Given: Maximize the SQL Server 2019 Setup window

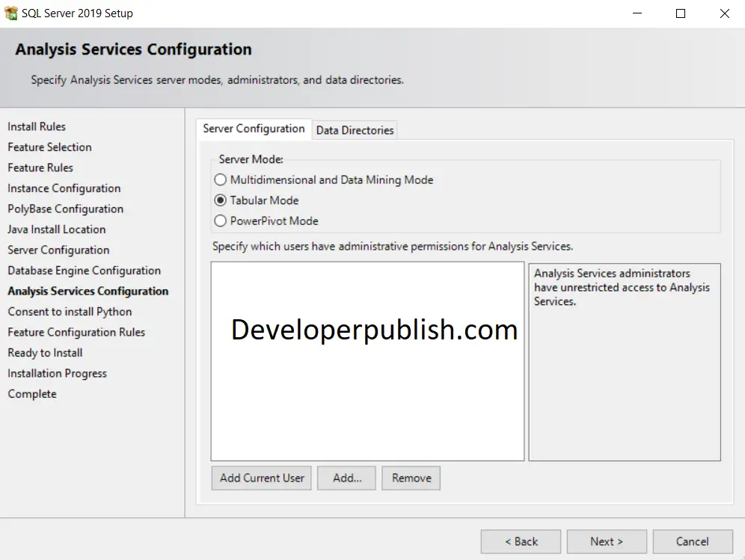Looking at the screenshot, I should point(681,13).
